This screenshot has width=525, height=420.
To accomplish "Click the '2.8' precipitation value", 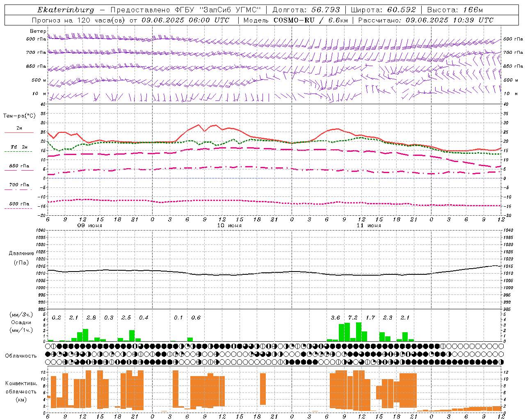I will (x=91, y=318).
